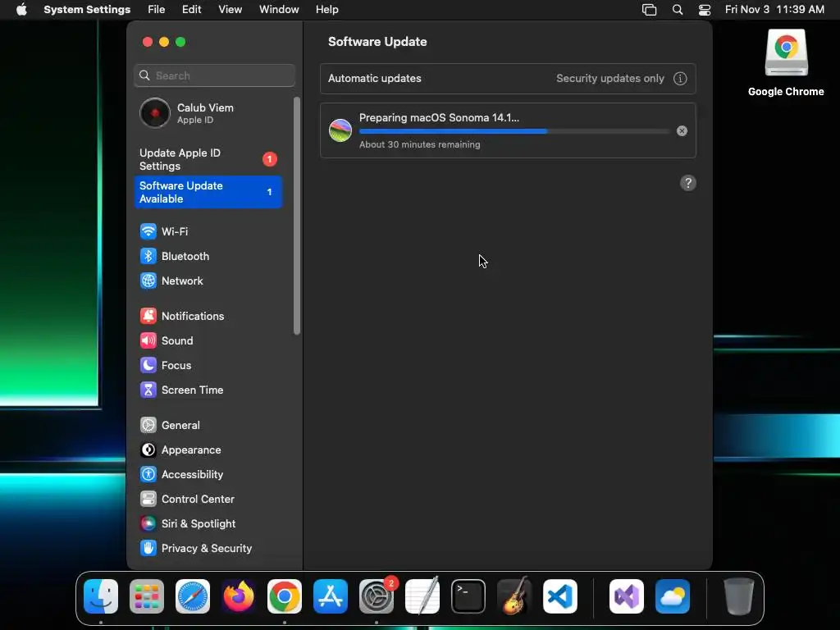Click the update preparation progress bar
Viewport: 840px width, 630px height.
coord(514,131)
